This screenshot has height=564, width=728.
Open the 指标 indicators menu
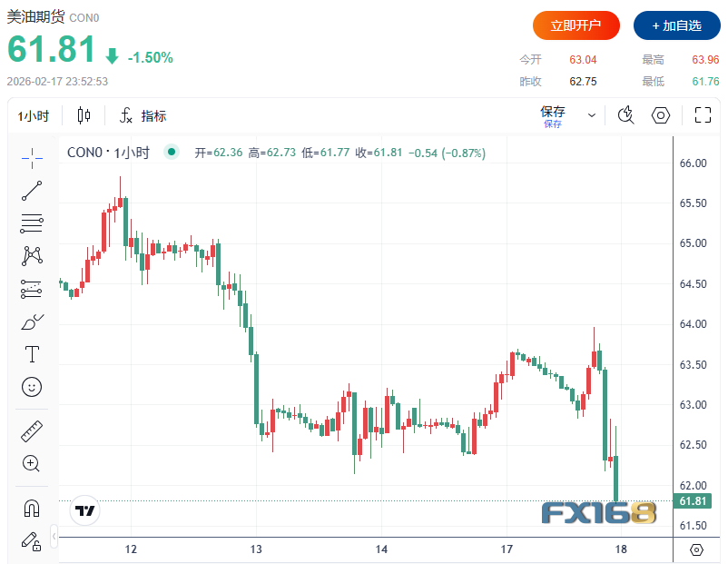coord(154,115)
